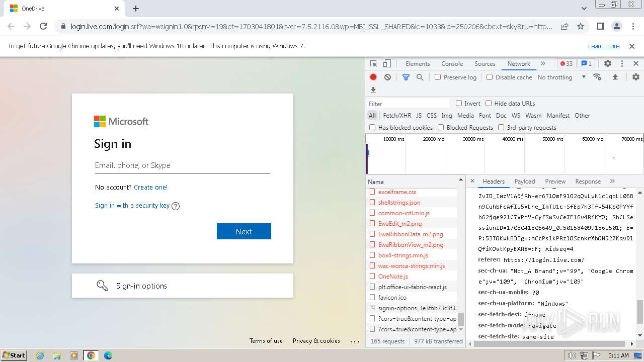Click the 1 issue message badge
This screenshot has height=362, width=644.
[x=586, y=64]
